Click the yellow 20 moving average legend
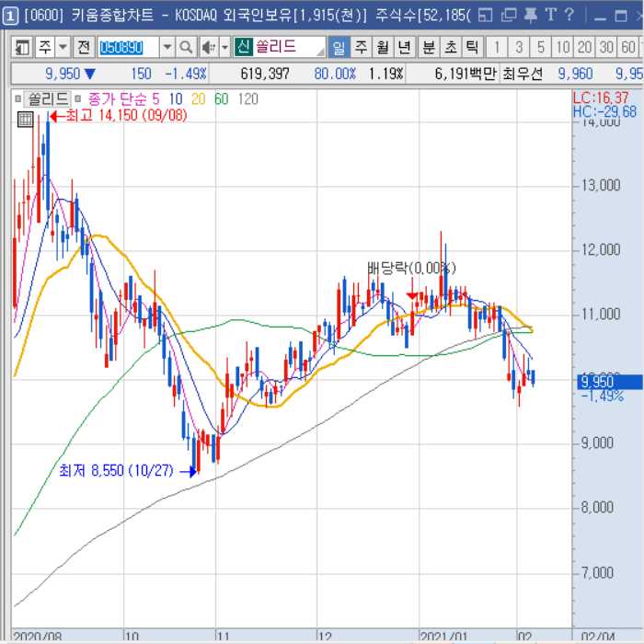This screenshot has width=644, height=644. click(199, 99)
